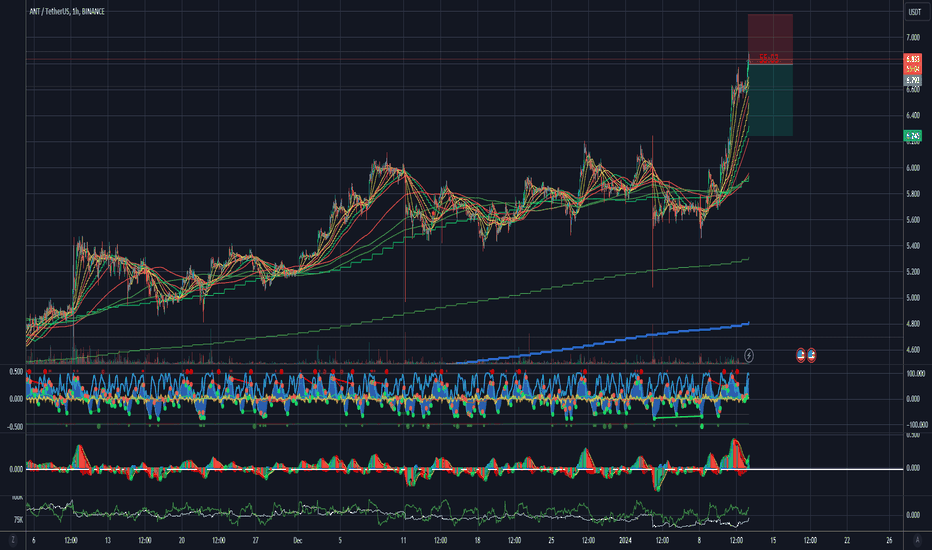Click the Z icon at bottom-left corner
Image resolution: width=932 pixels, height=550 pixels.
tap(13, 540)
